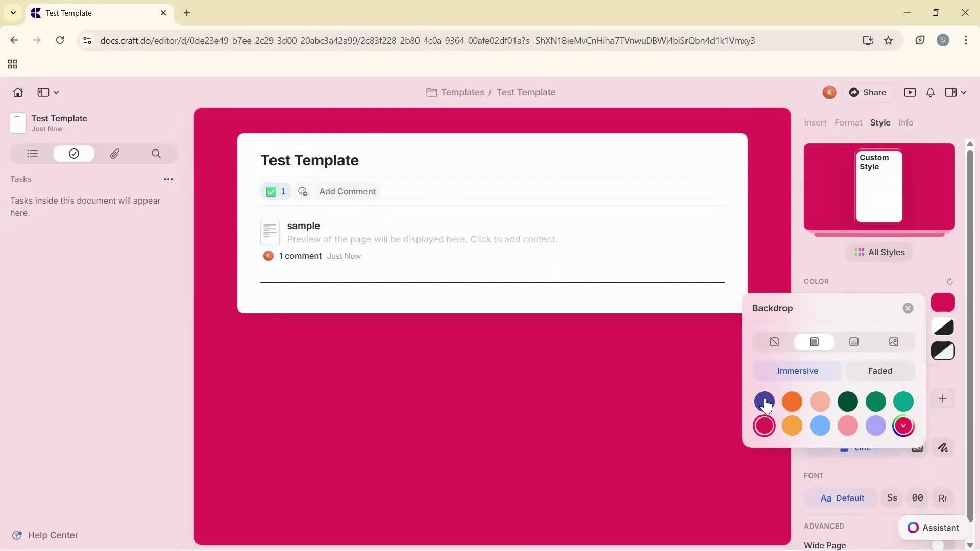Open document search with the magnifier icon
The height and width of the screenshot is (551, 980).
pos(156,154)
